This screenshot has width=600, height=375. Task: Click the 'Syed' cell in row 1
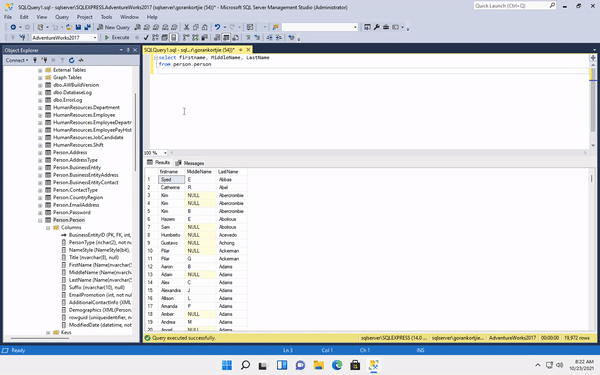pos(171,179)
